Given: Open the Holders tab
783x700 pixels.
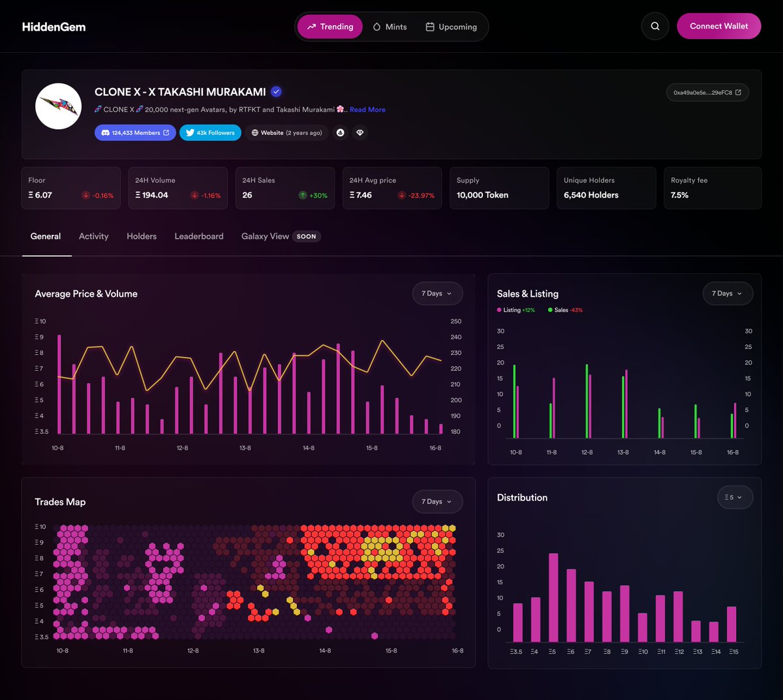Looking at the screenshot, I should coord(142,236).
